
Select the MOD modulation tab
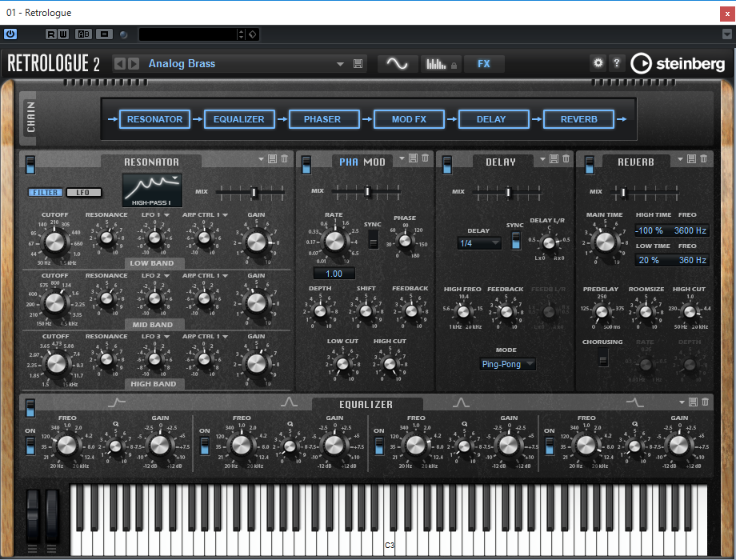pyautogui.click(x=374, y=162)
